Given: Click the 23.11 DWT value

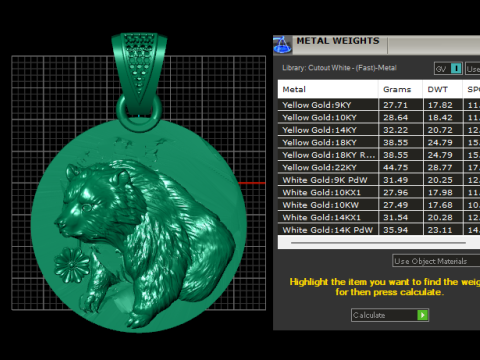Looking at the screenshot, I should (x=440, y=230).
